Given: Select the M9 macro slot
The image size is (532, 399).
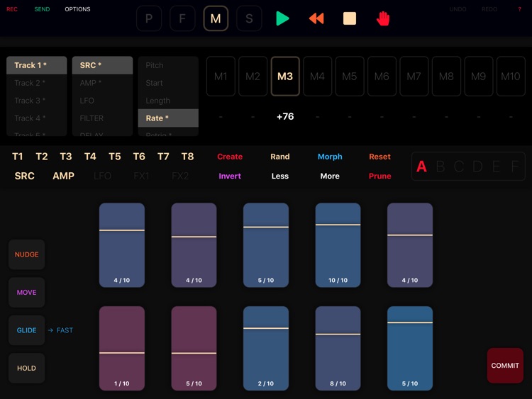Looking at the screenshot, I should 478,77.
